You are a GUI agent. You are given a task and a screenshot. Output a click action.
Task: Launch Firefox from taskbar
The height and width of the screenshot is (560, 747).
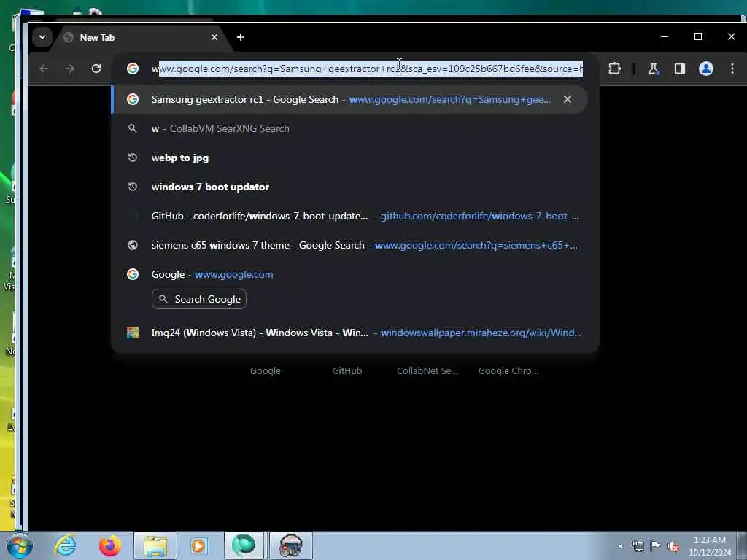click(110, 545)
